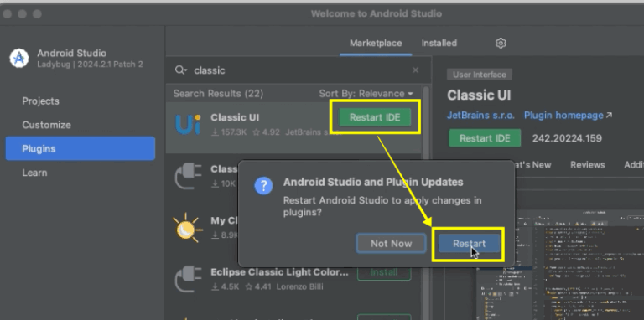This screenshot has width=644, height=320.
Task: Click the Eclipse Classic Light plug icon
Action: pos(188,279)
